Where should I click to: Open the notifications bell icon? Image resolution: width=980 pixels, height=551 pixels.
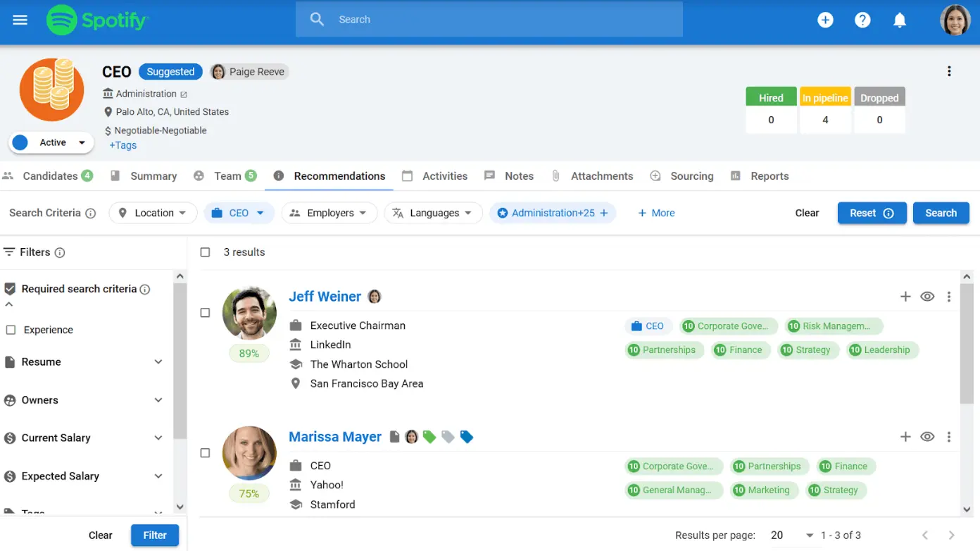point(900,19)
